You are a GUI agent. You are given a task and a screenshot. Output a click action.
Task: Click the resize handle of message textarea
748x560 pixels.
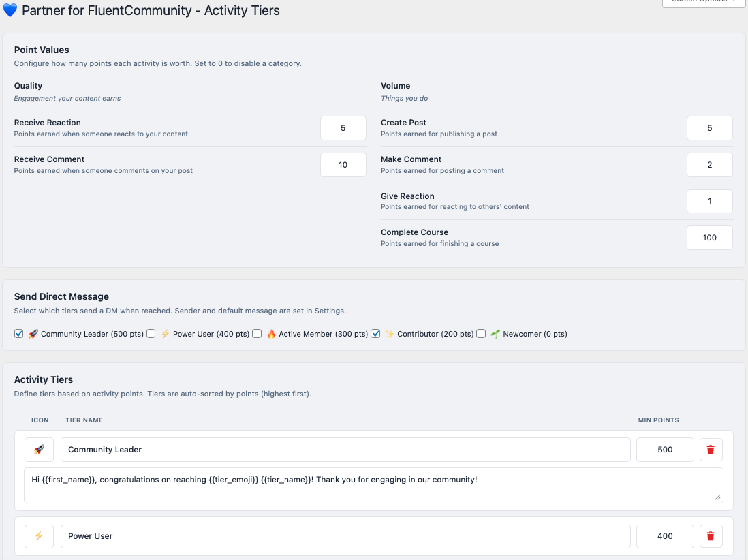tap(718, 497)
